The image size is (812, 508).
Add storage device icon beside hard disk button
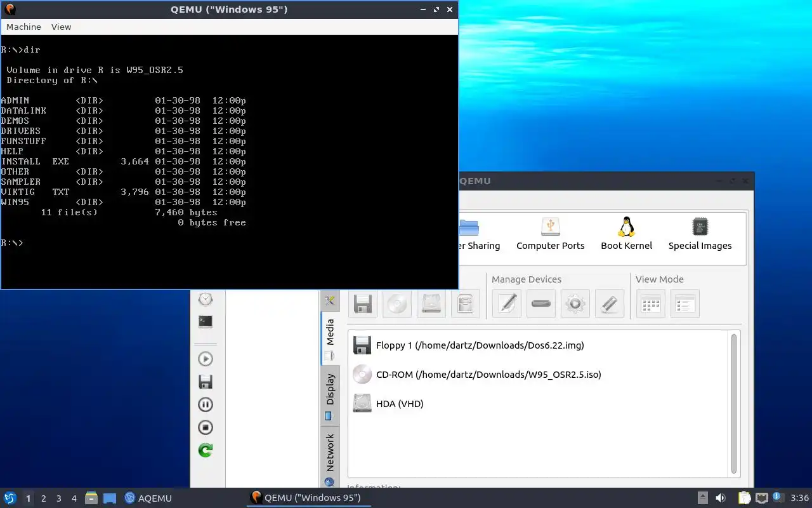pyautogui.click(x=466, y=304)
